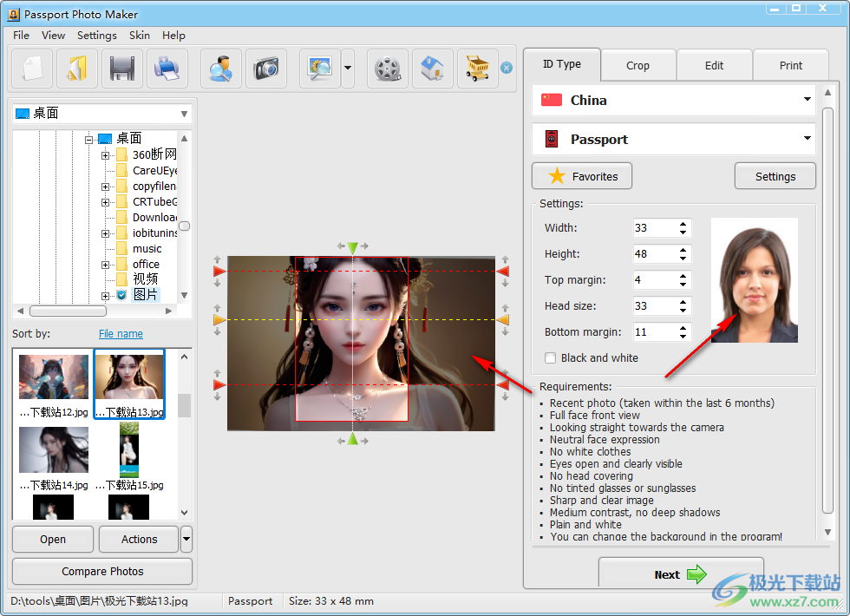The image size is (850, 616).
Task: Click the printer toolbar icon
Action: (x=167, y=69)
